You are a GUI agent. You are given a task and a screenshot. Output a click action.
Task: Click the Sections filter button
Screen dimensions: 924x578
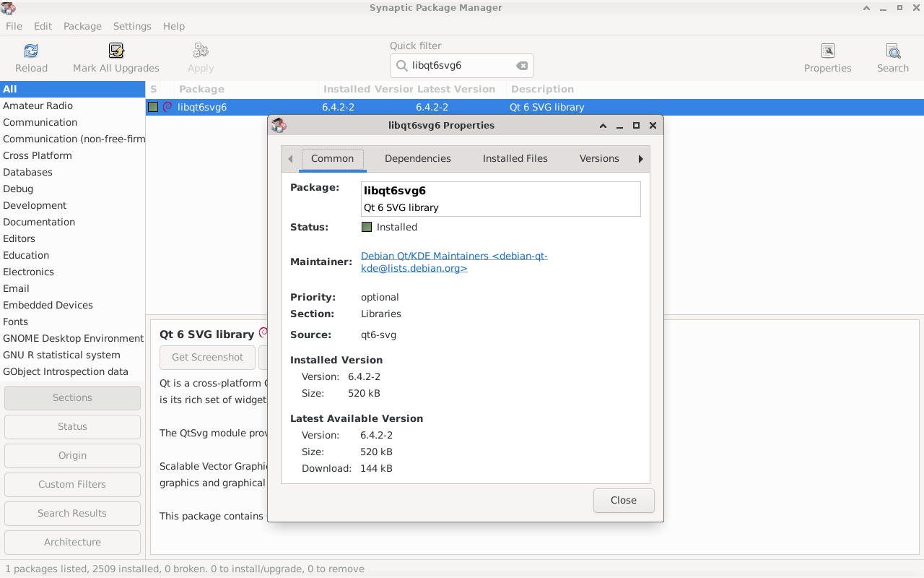(72, 397)
